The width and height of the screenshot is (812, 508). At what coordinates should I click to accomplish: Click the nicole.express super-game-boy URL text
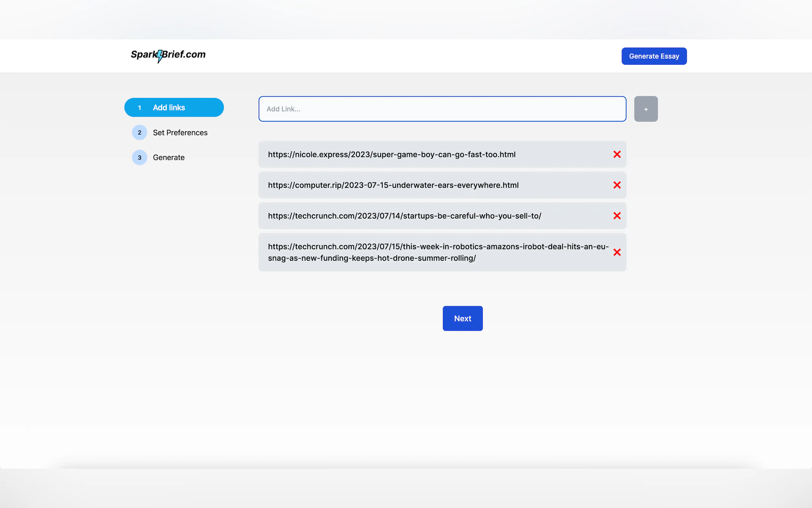[391, 155]
